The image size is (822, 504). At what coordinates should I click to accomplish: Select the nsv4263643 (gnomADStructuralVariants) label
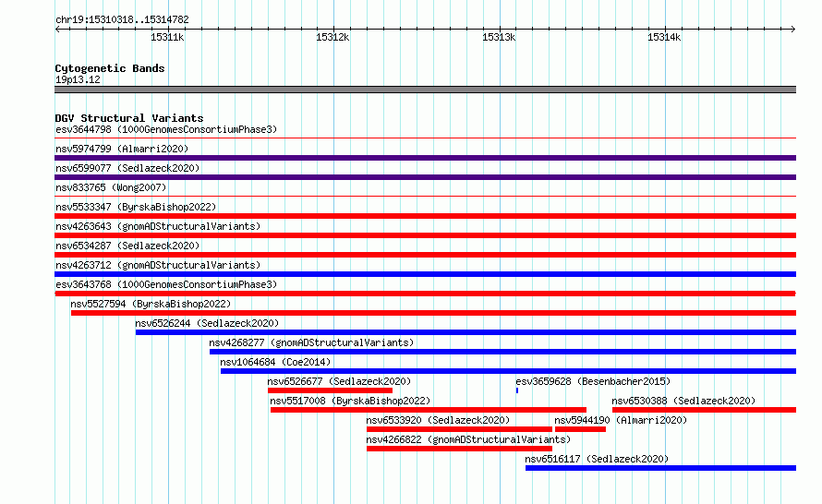click(158, 226)
